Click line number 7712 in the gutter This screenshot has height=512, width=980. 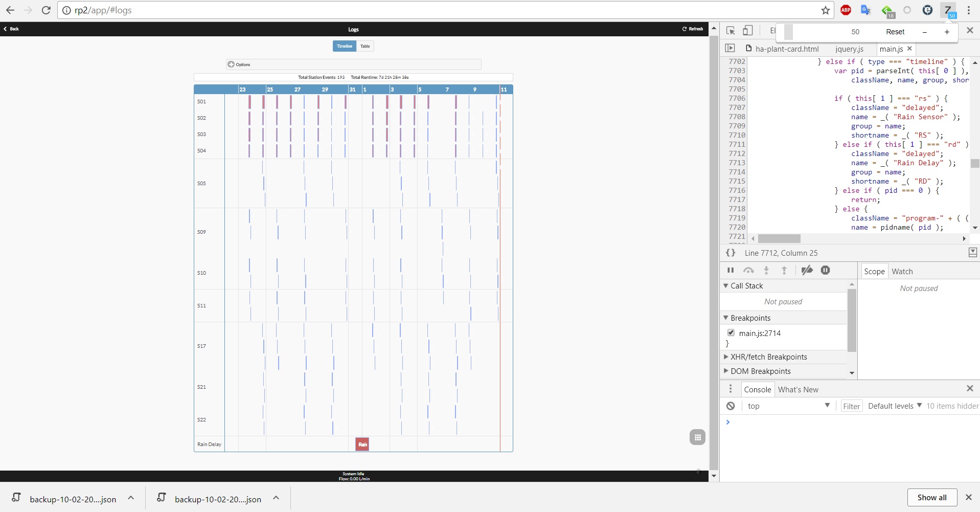pos(737,153)
